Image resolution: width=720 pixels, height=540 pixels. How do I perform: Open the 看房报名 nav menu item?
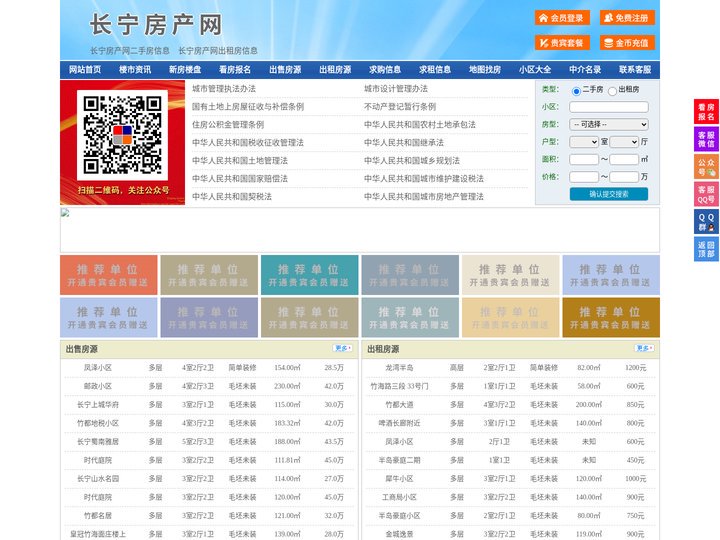tap(235, 70)
